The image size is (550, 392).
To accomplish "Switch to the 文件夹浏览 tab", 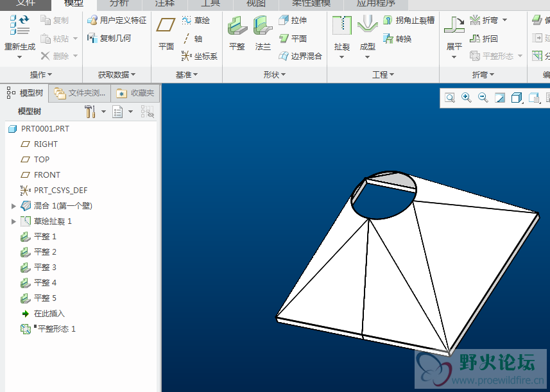I will pyautogui.click(x=80, y=93).
